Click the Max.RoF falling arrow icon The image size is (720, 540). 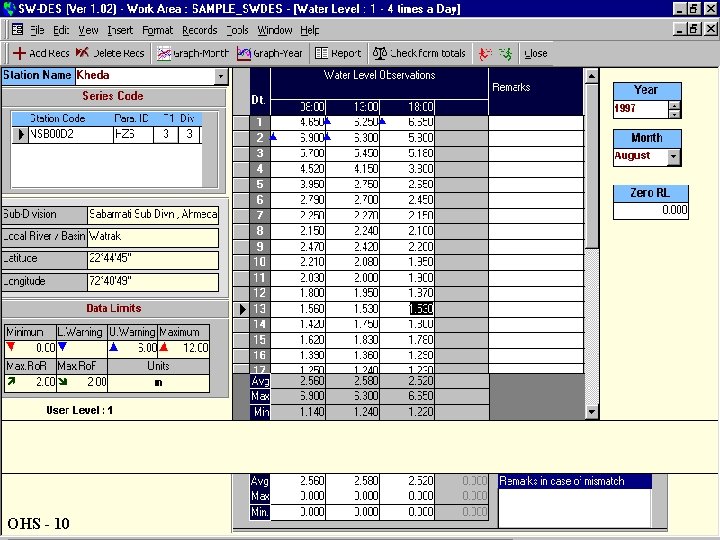63,381
